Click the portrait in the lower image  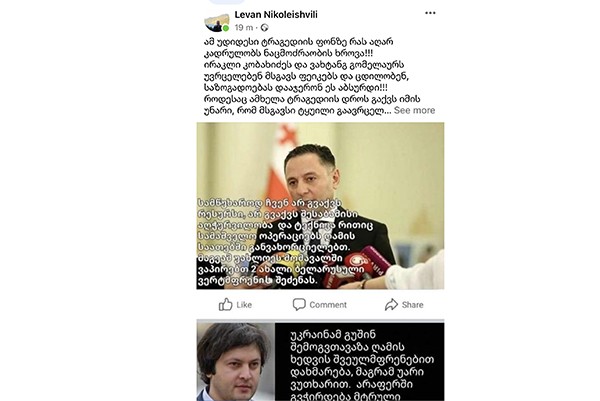236,362
